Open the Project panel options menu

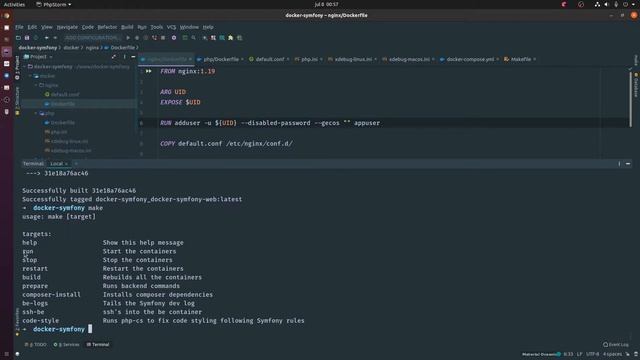[124, 57]
